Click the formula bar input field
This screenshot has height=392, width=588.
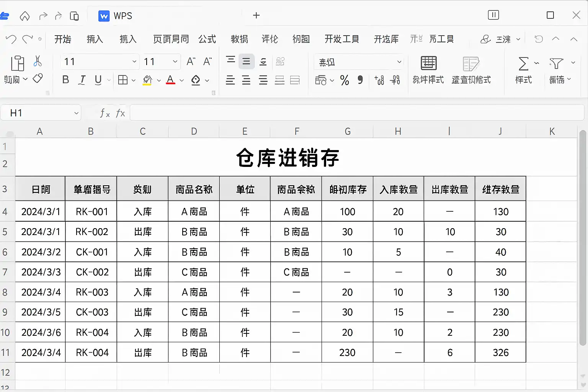click(x=356, y=113)
